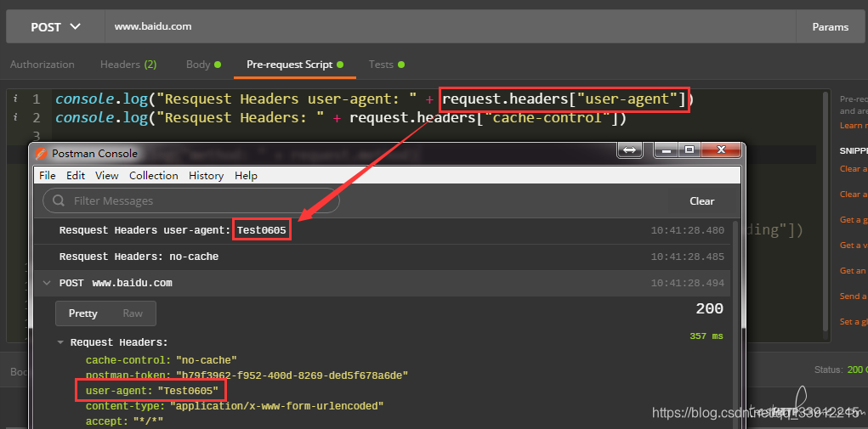Click the search magnifier icon in console

59,200
